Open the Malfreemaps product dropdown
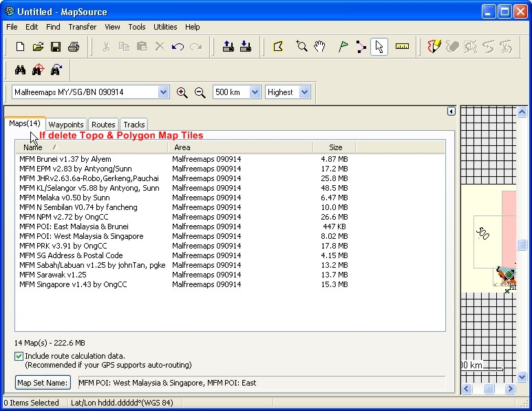 pos(163,92)
